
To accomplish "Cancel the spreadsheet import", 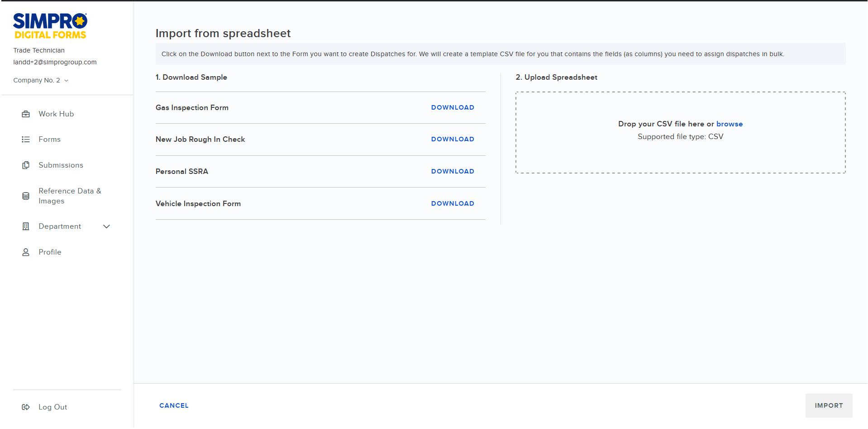I will [174, 405].
